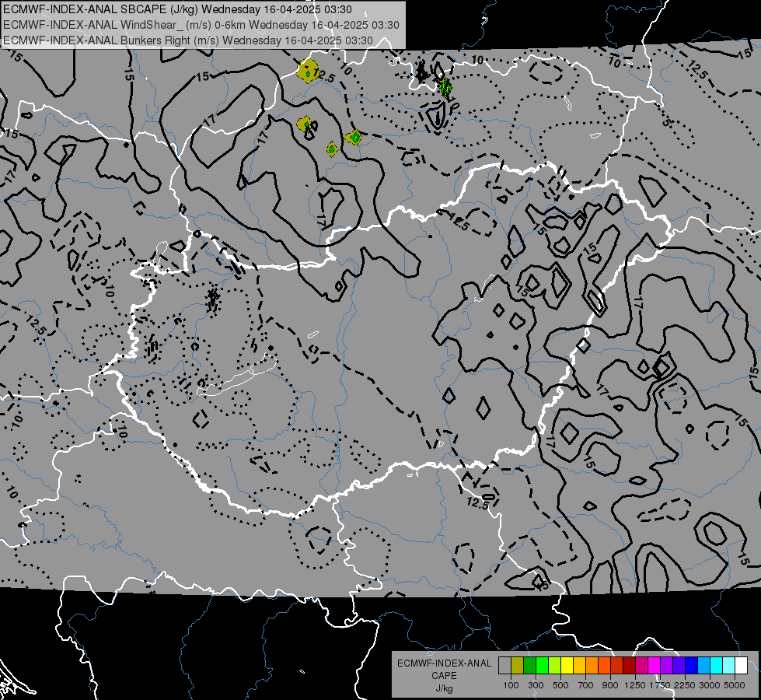Select the 300 legend scale value
761x700 pixels.
coord(536,685)
